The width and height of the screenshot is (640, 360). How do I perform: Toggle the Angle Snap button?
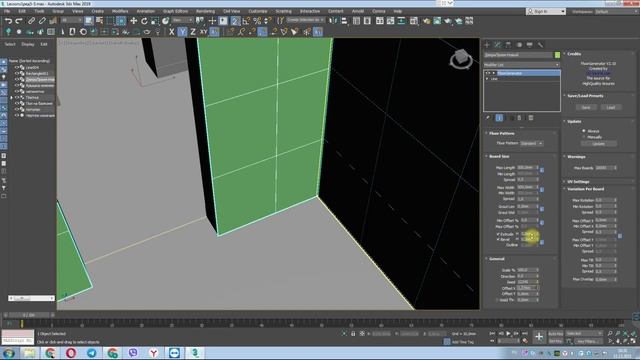click(x=246, y=21)
